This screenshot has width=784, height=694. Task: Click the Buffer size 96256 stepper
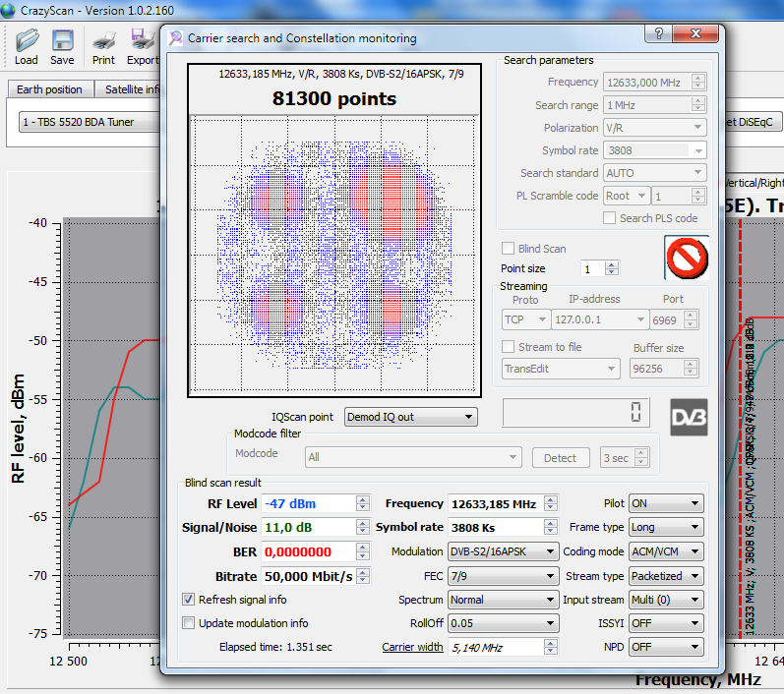(x=691, y=369)
